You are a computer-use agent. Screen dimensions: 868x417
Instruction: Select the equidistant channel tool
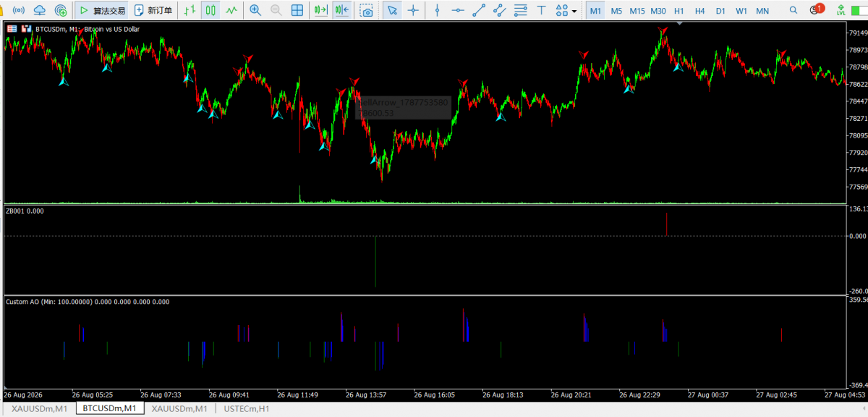500,11
